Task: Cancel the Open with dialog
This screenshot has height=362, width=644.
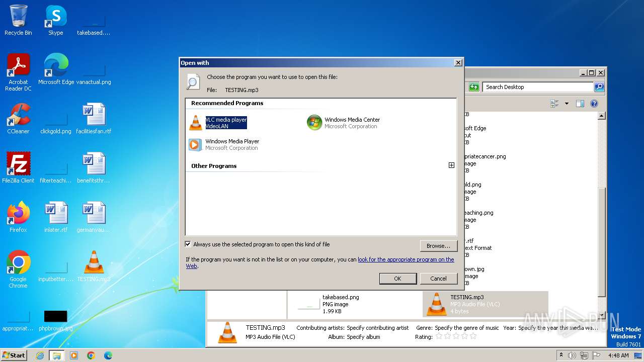Action: coord(438,279)
